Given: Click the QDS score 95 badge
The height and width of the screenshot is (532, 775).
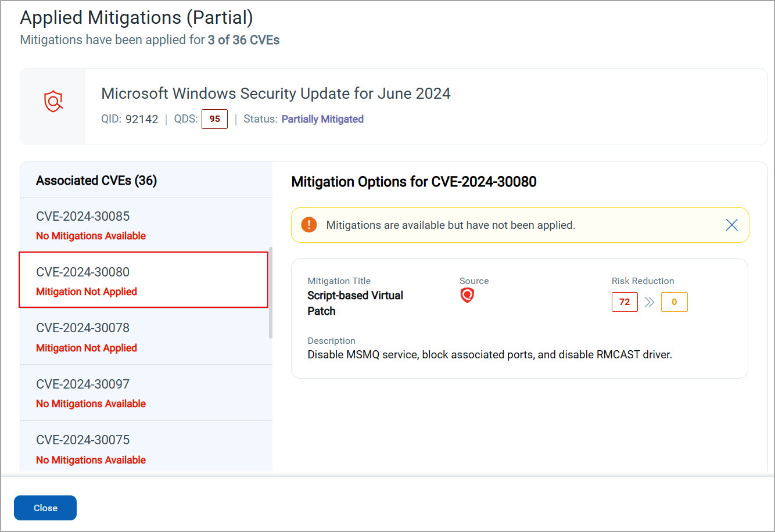Looking at the screenshot, I should pos(214,119).
